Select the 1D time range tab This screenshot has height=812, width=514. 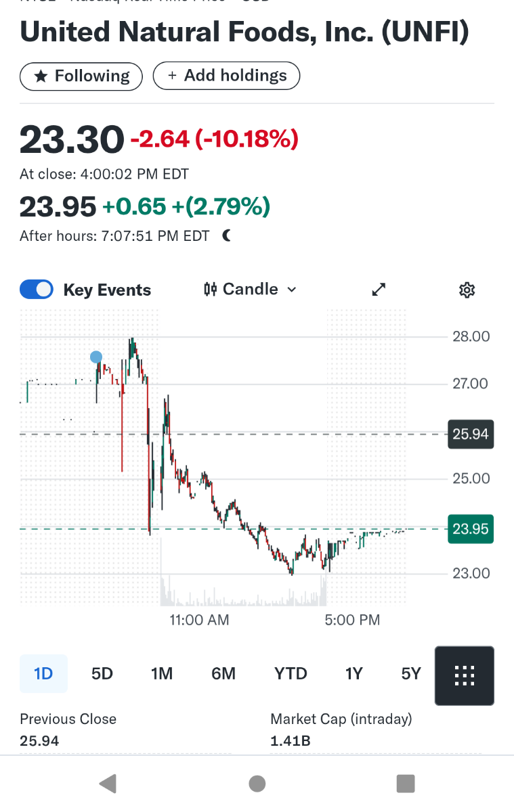click(43, 673)
